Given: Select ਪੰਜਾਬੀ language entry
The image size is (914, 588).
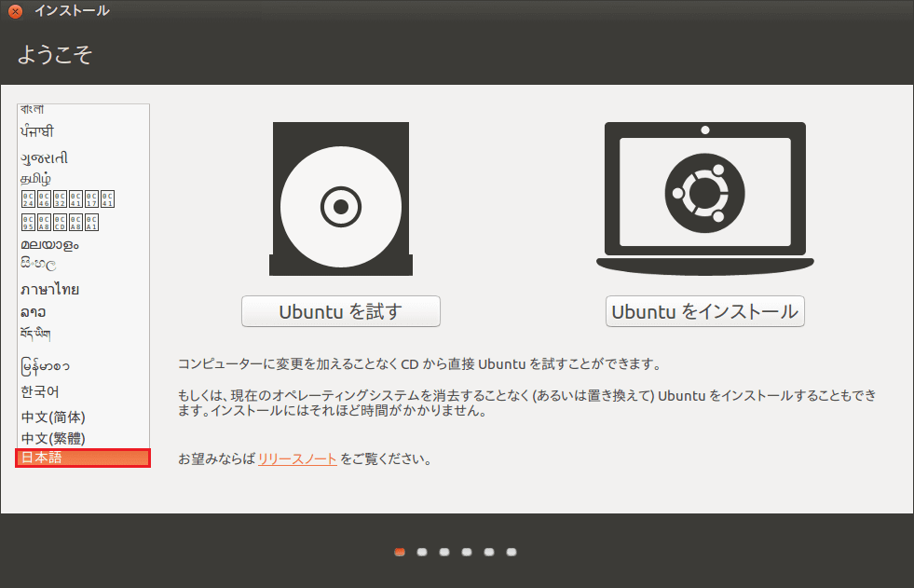Looking at the screenshot, I should (37, 131).
